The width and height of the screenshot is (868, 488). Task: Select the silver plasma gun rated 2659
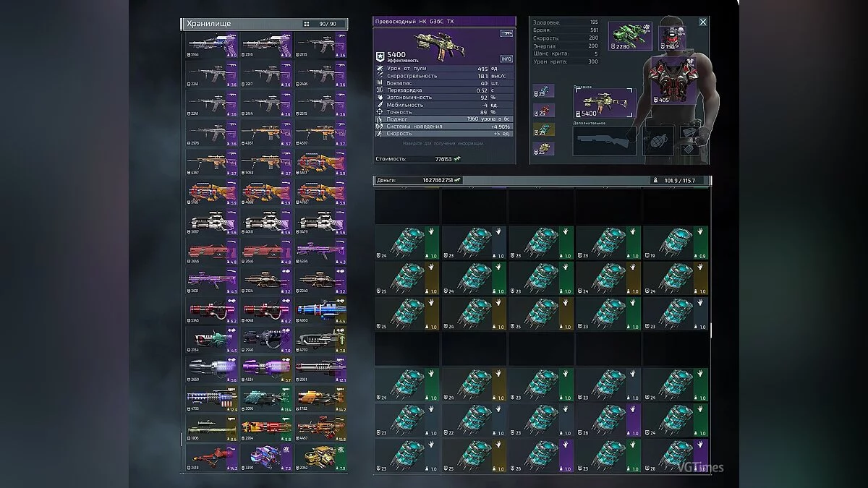pyautogui.click(x=212, y=369)
